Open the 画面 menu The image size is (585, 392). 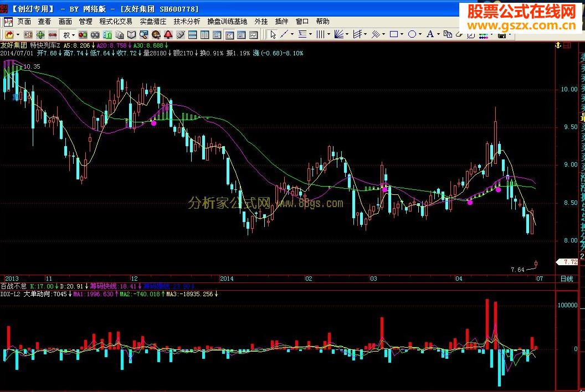[x=65, y=22]
